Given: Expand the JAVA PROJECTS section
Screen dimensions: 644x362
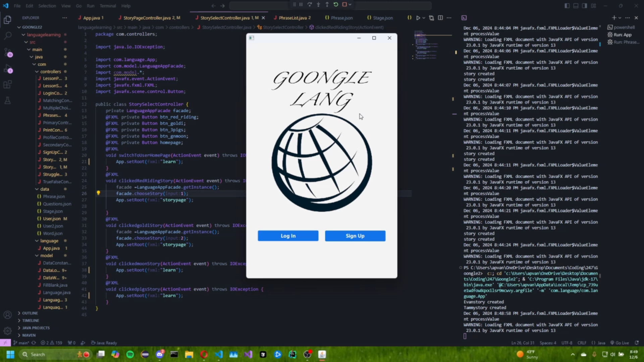Looking at the screenshot, I should pyautogui.click(x=36, y=328).
